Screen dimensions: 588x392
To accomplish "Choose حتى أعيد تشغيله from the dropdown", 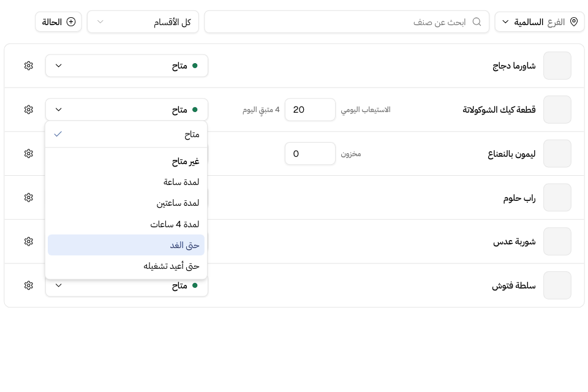I will tap(126, 266).
